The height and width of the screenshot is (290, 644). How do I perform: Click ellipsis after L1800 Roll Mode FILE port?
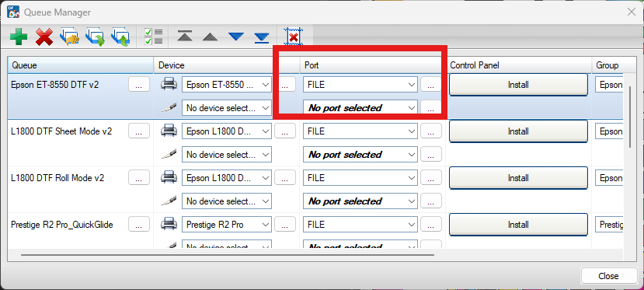(x=431, y=178)
